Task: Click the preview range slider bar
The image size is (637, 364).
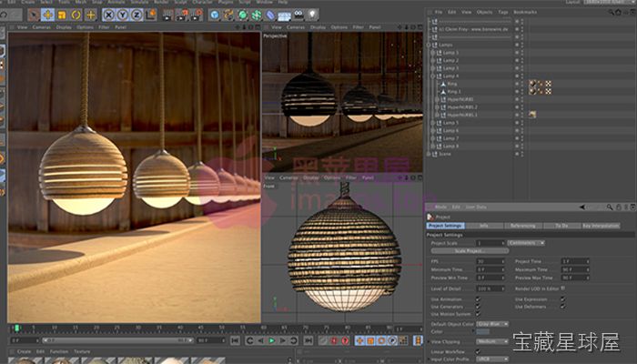Action: pos(117,340)
